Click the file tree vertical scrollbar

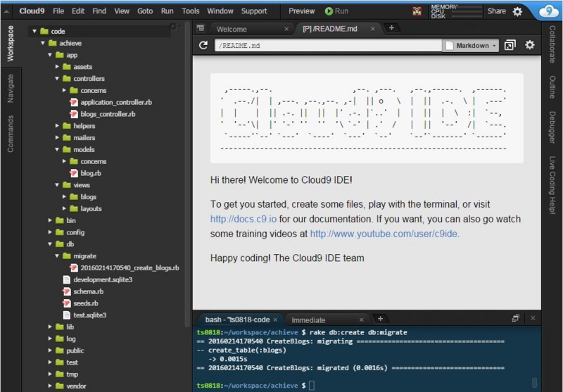tap(187, 174)
